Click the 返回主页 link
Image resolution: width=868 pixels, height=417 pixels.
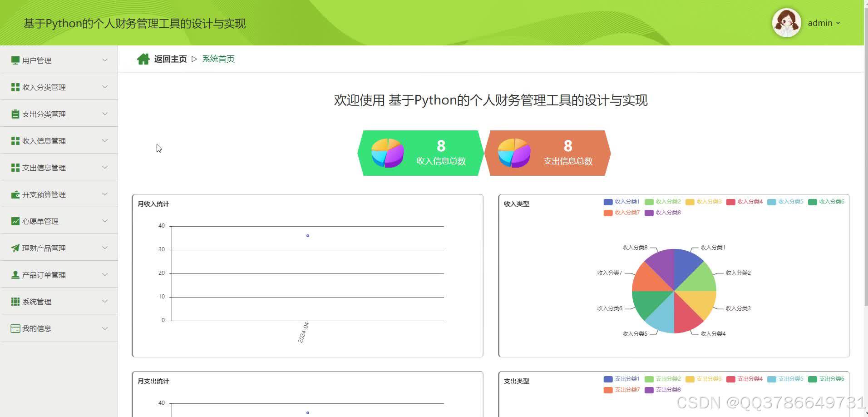[170, 59]
